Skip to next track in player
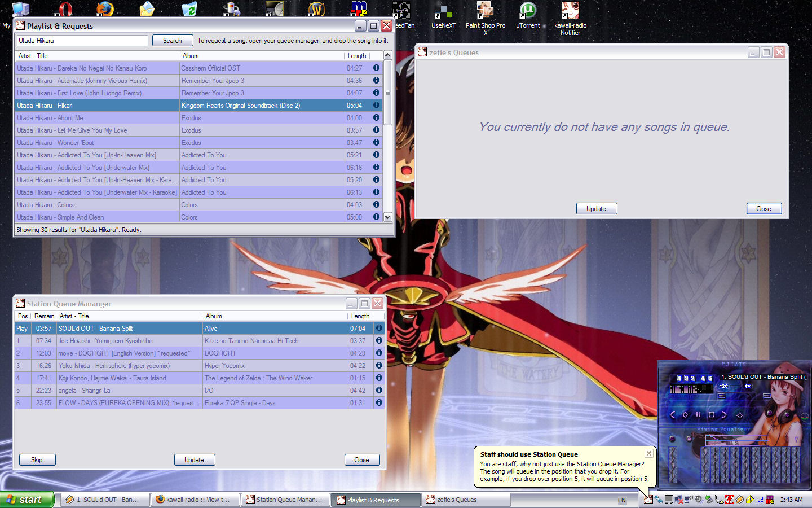The image size is (812, 508). (724, 414)
